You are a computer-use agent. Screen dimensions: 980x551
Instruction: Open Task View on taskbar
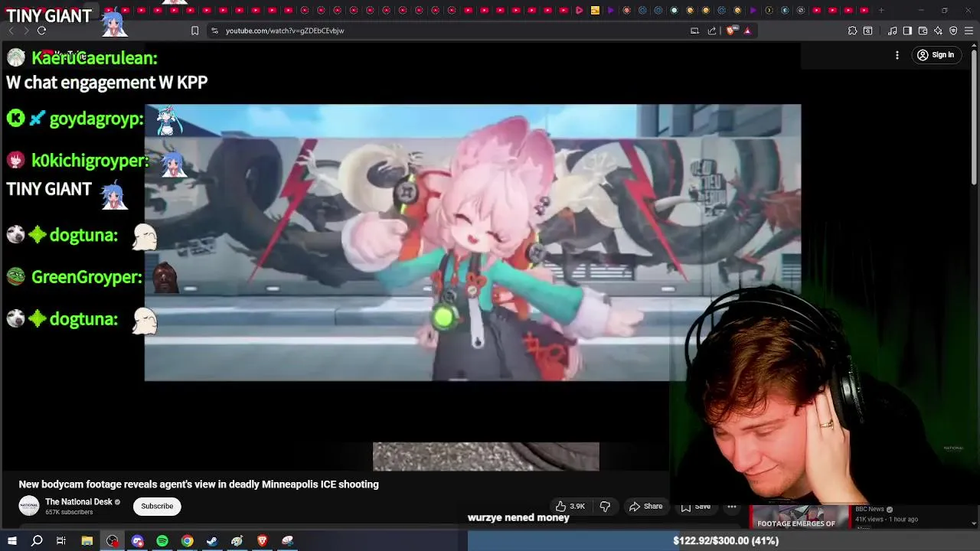pos(61,540)
